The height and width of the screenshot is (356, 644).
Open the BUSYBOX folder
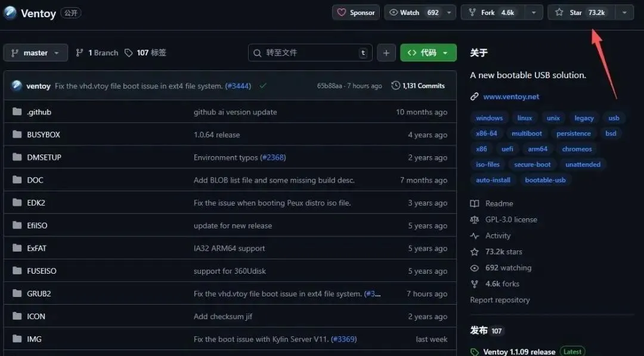coord(44,135)
